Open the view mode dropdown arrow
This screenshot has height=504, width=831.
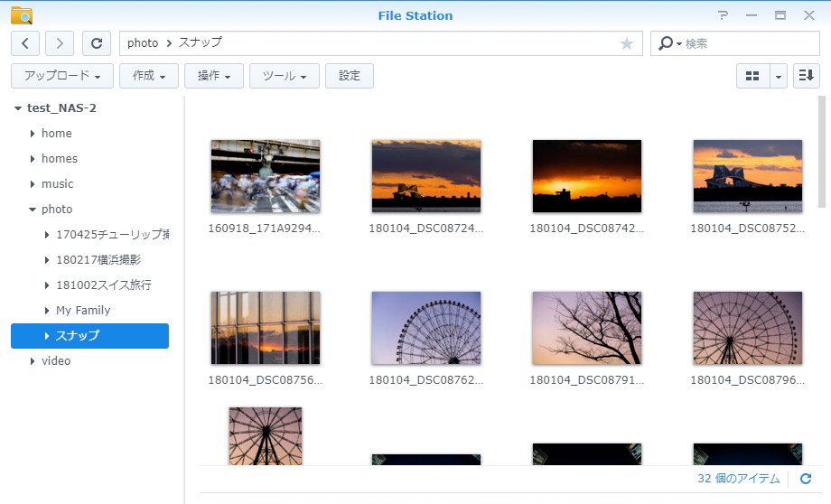(778, 76)
